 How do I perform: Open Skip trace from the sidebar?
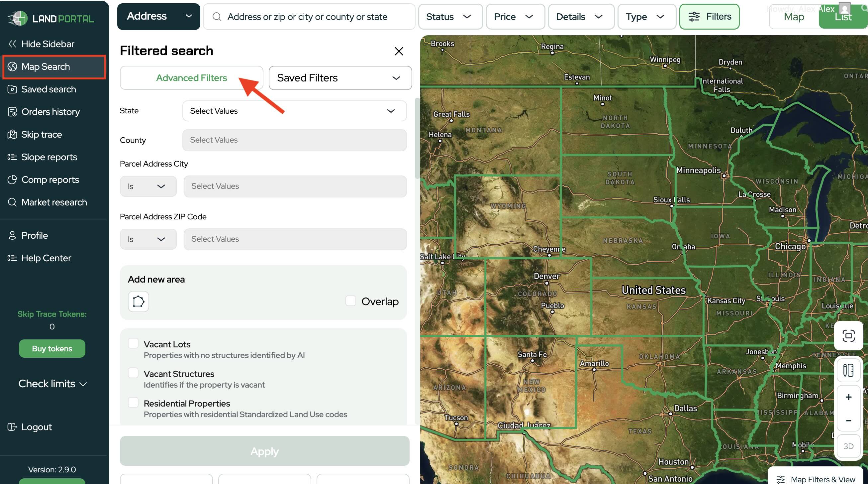tap(42, 135)
